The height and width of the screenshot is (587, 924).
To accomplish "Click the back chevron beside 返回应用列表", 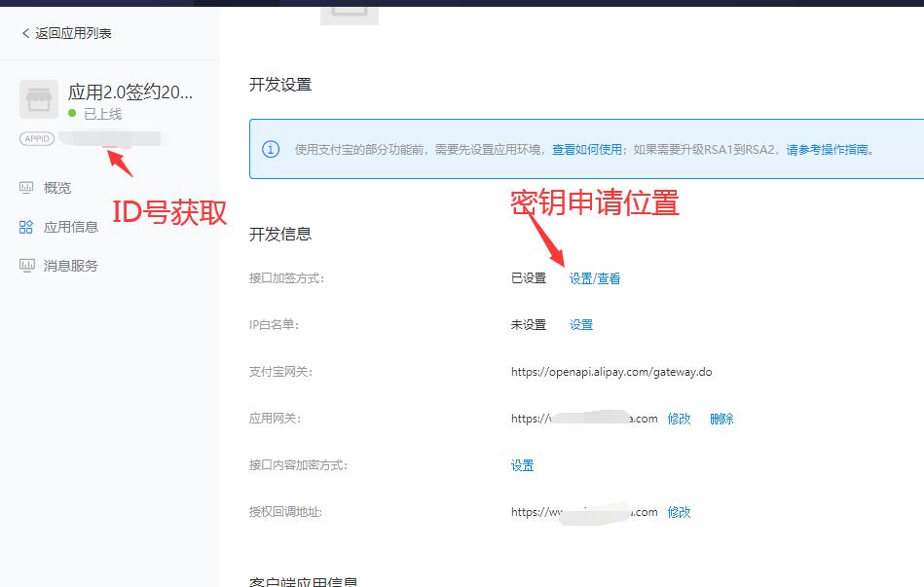I will pos(25,33).
